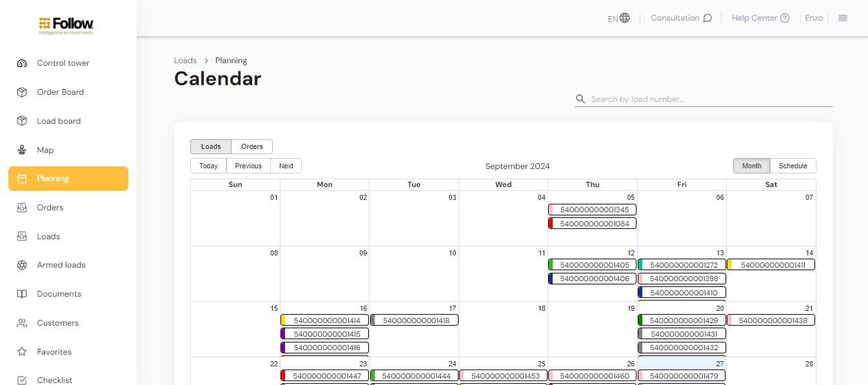This screenshot has width=868, height=385.
Task: Click the Armed loads icon
Action: click(x=22, y=265)
